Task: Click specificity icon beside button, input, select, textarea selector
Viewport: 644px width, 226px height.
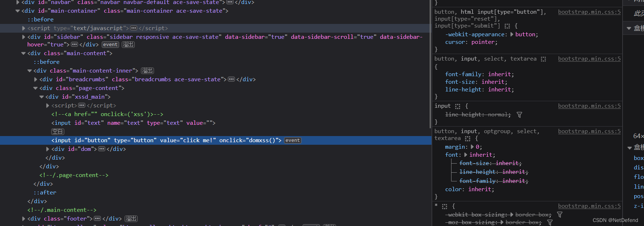Action: [x=543, y=59]
